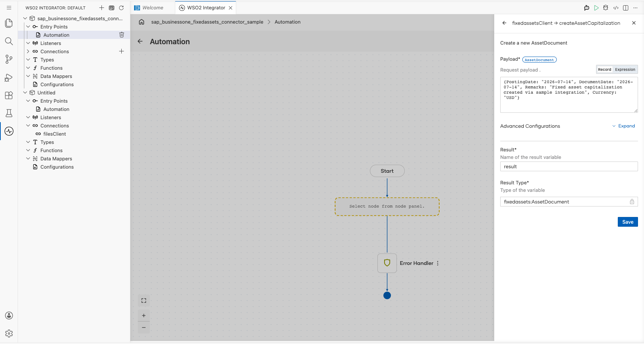This screenshot has height=344, width=644.
Task: Open Error Handler node options menu
Action: click(438, 263)
